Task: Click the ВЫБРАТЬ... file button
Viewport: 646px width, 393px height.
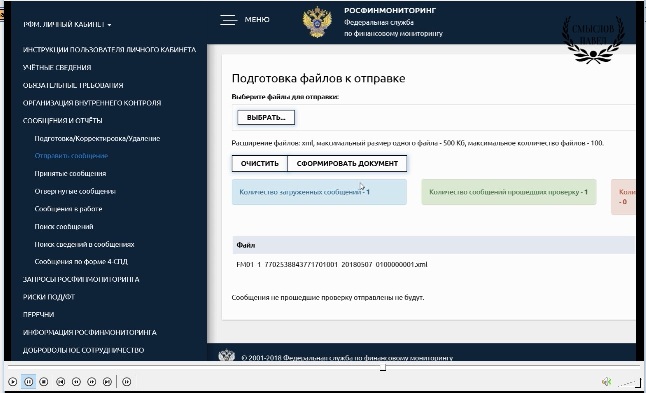Action: (x=266, y=117)
